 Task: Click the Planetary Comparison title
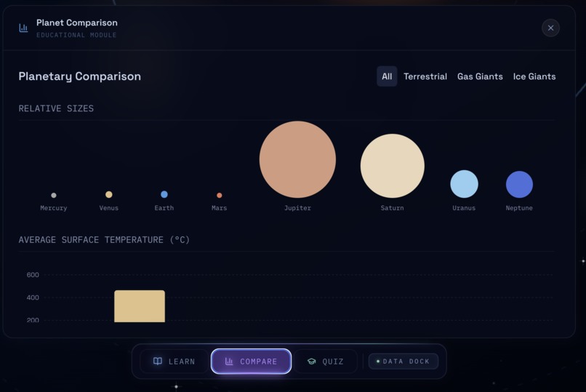(79, 76)
